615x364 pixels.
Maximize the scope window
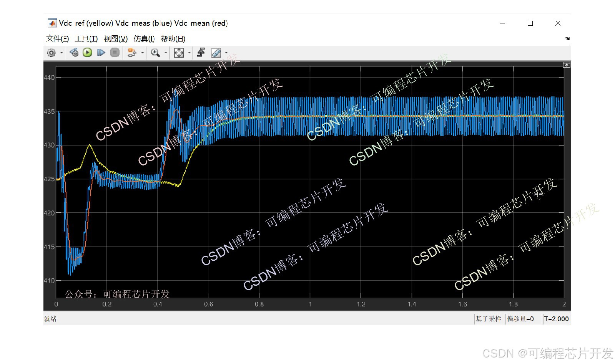click(x=530, y=23)
